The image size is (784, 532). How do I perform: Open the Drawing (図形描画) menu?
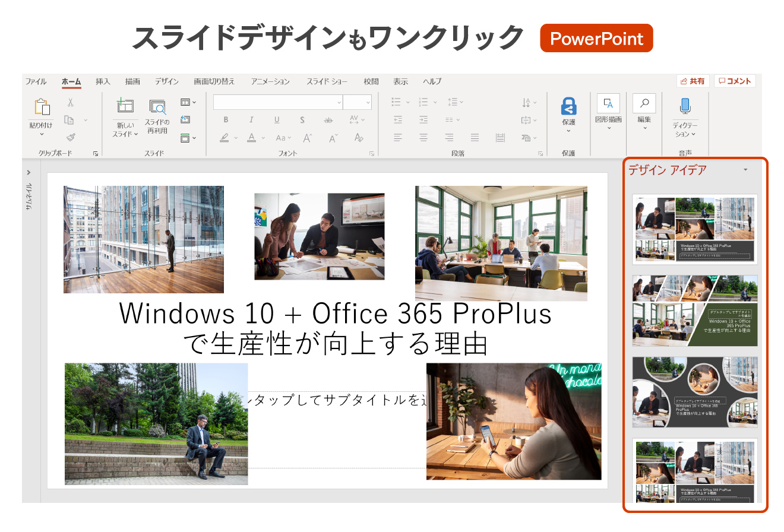(608, 112)
